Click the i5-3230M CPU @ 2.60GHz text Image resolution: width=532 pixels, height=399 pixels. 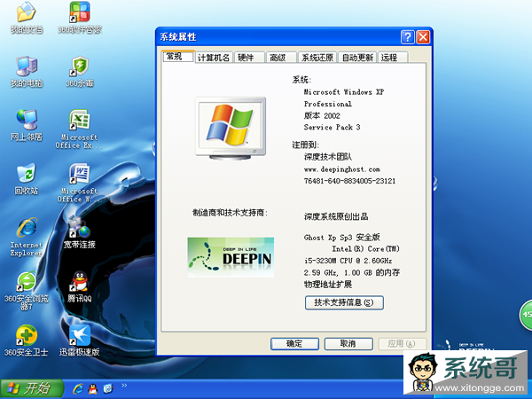point(348,261)
